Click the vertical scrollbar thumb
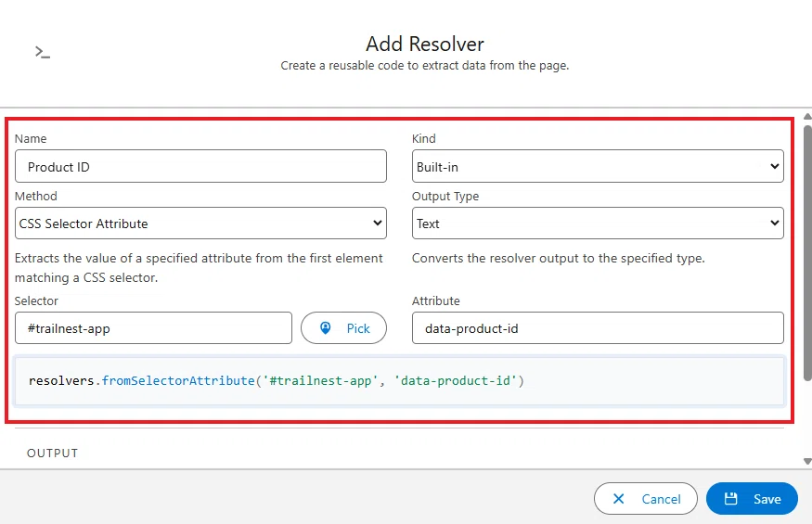 coord(807,252)
